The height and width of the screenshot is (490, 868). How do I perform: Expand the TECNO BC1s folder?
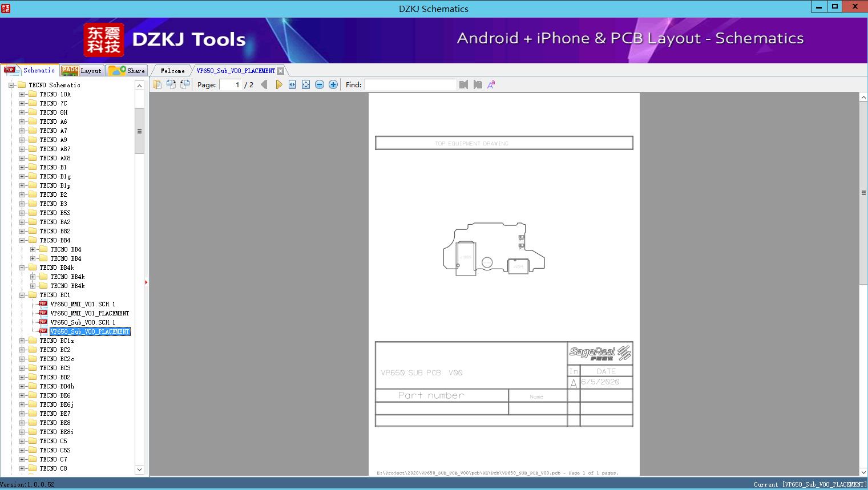[22, 341]
